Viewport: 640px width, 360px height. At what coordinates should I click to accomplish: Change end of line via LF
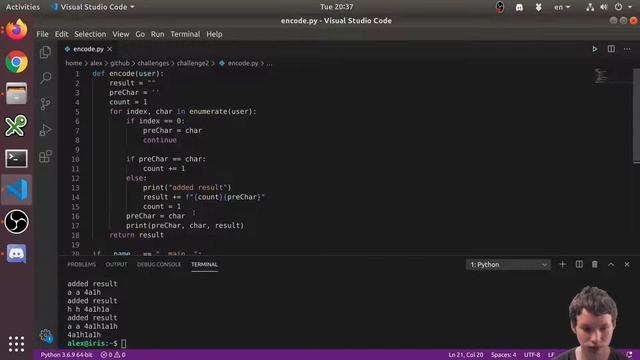click(551, 355)
